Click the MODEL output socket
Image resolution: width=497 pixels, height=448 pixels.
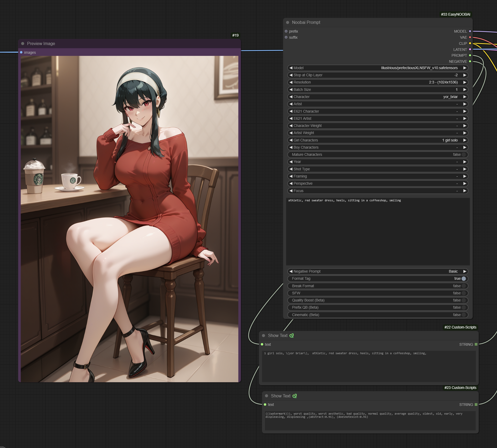[470, 31]
